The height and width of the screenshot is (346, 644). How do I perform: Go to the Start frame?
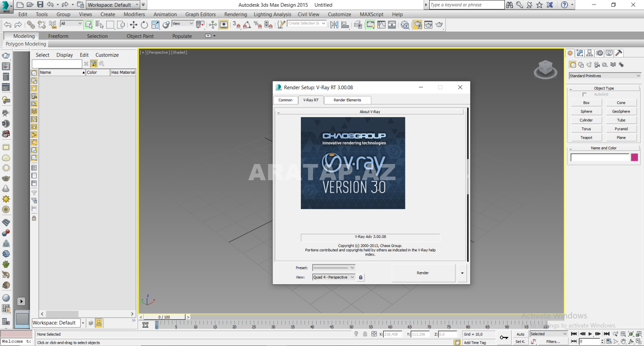pyautogui.click(x=574, y=334)
